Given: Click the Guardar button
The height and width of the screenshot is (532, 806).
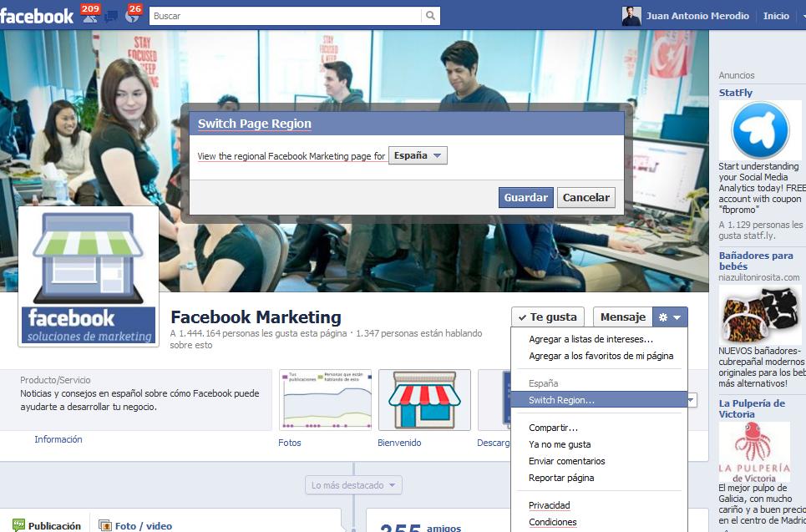Looking at the screenshot, I should pos(526,197).
